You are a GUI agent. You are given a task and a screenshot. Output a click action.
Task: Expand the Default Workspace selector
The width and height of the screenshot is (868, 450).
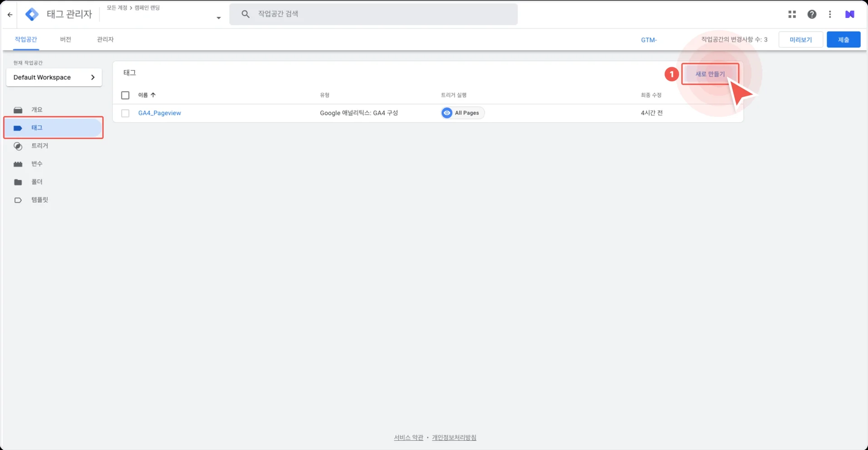click(54, 77)
